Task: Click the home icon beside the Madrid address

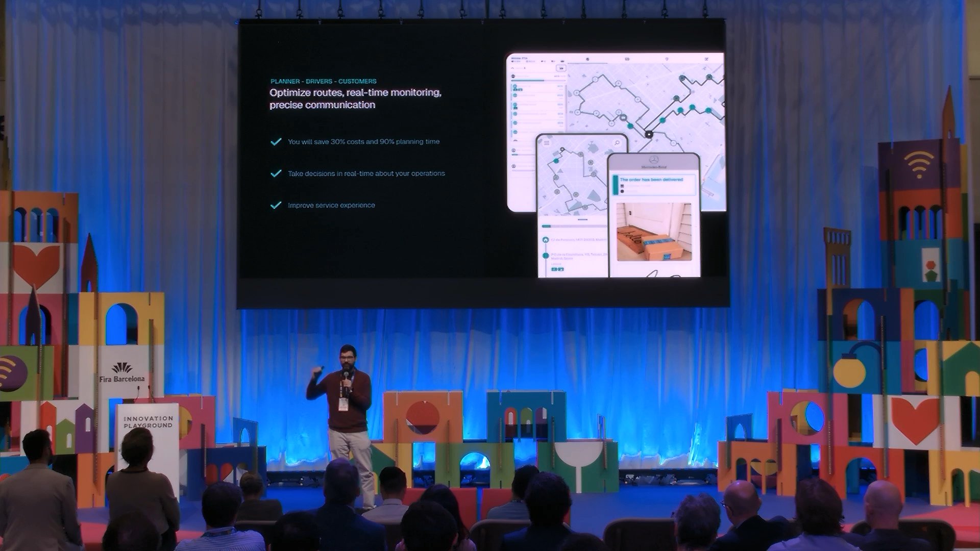Action: (546, 239)
